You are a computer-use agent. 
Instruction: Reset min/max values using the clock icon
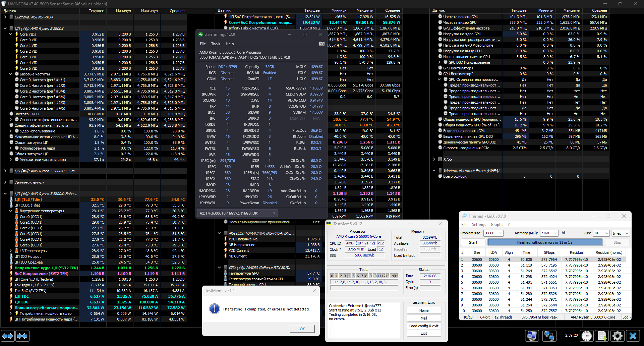(587, 336)
